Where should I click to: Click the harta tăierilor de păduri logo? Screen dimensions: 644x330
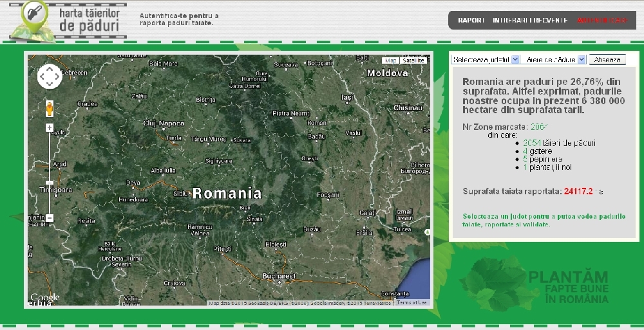click(x=68, y=21)
